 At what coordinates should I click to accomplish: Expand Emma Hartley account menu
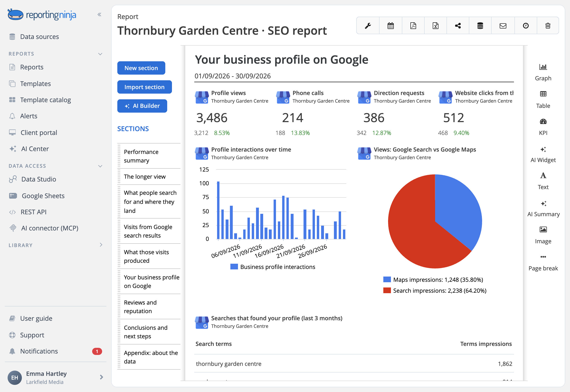point(101,377)
